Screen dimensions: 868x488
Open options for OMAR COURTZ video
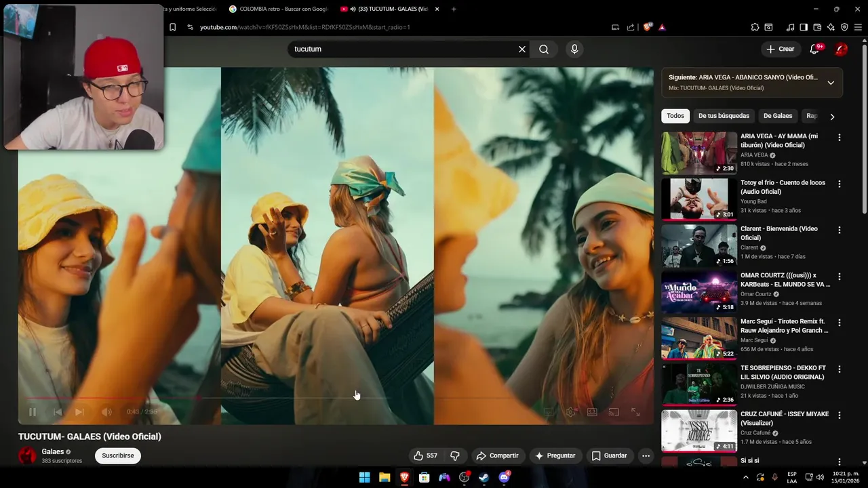840,277
